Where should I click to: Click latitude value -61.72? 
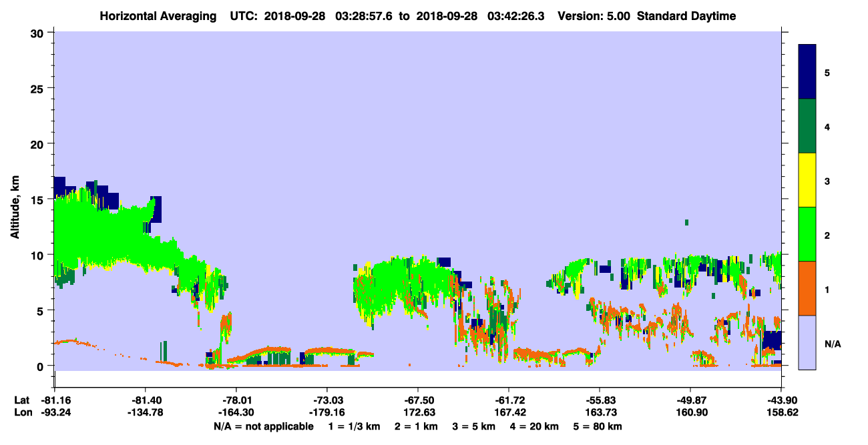(509, 400)
